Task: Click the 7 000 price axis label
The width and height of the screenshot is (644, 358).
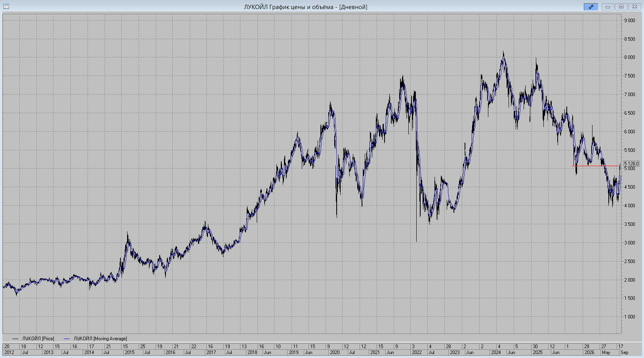Action: pos(630,95)
